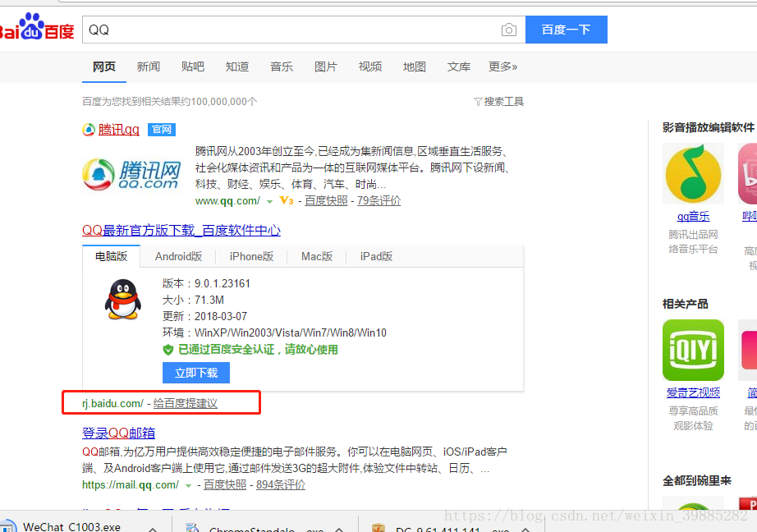Screen dimensions: 757x532
Task: Open 搜索工具 filter options
Action: [498, 101]
